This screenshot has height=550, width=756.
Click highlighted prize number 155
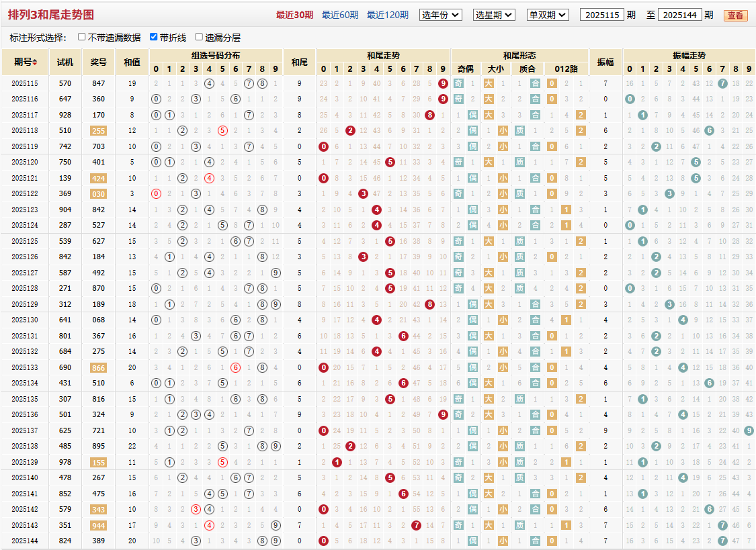click(x=98, y=462)
